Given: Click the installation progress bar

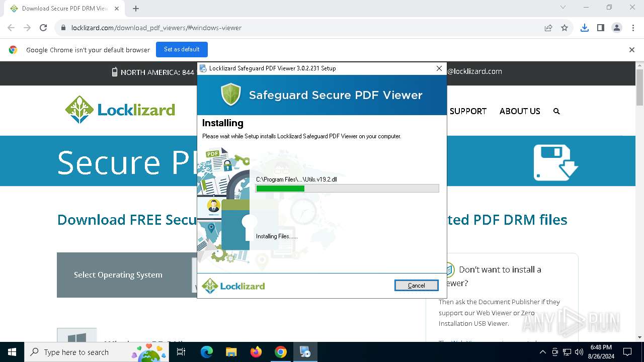Looking at the screenshot, I should tap(347, 189).
